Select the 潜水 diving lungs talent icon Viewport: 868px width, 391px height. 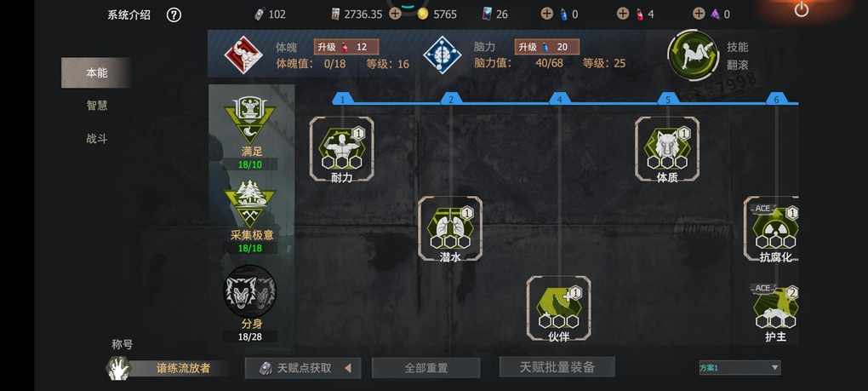pos(449,228)
